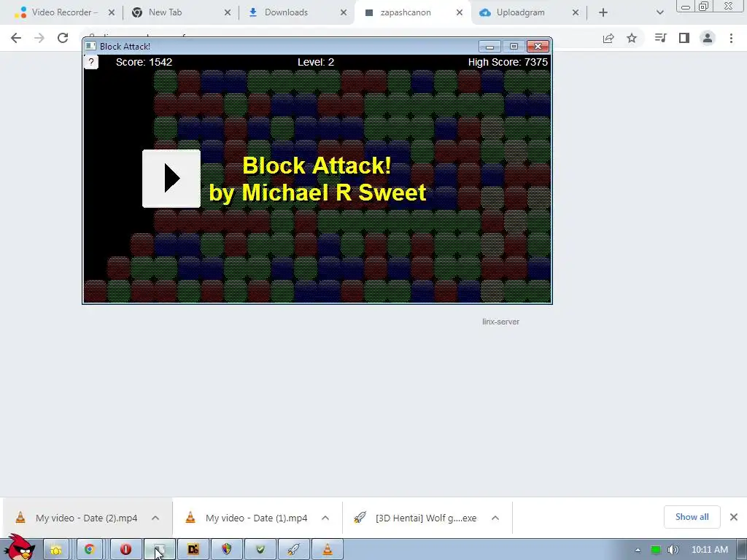747x560 pixels.
Task: Open the colorful shield taskbar icon
Action: pos(226,550)
